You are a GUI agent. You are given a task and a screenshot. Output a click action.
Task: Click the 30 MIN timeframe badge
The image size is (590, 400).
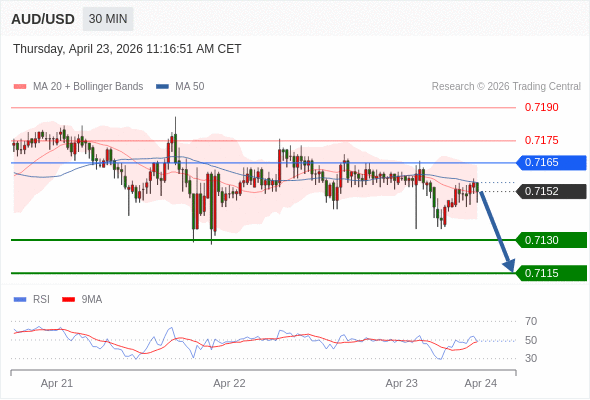(108, 19)
